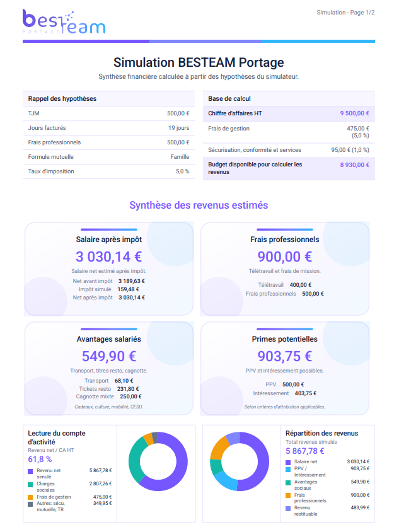Click the gray Autres sécu legend square
This screenshot has height=532, width=399.
(30, 504)
